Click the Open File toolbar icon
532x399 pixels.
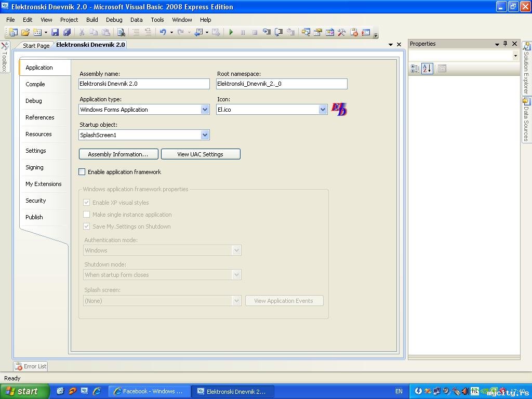(25, 32)
